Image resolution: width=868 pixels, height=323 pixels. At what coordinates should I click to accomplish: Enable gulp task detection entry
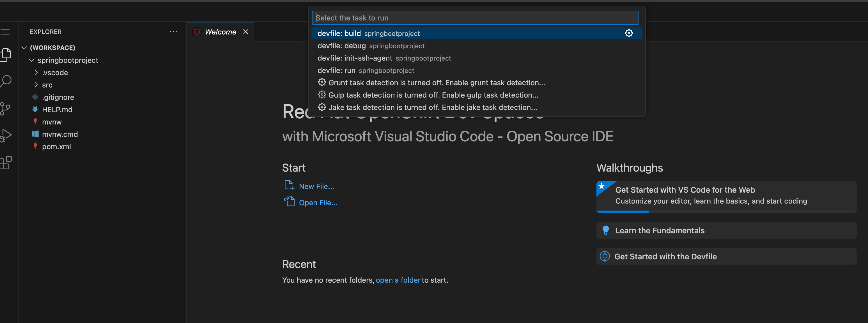pyautogui.click(x=476, y=95)
